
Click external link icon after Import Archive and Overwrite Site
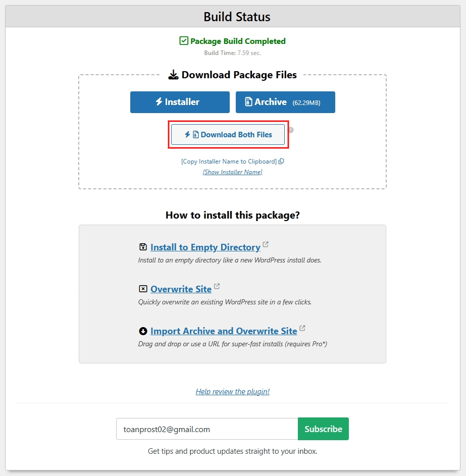point(302,329)
